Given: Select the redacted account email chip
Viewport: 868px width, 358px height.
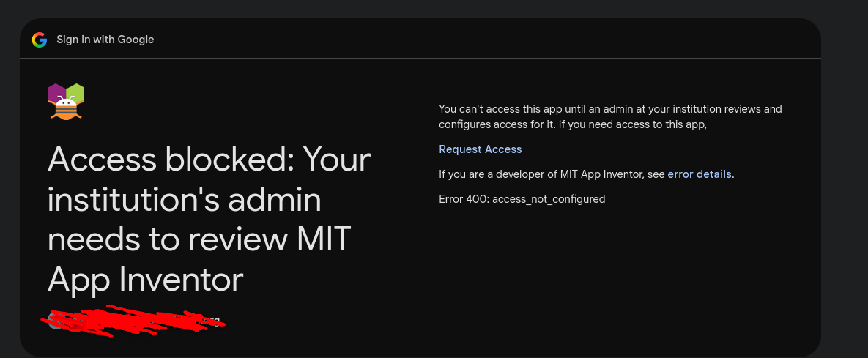Looking at the screenshot, I should [x=134, y=321].
